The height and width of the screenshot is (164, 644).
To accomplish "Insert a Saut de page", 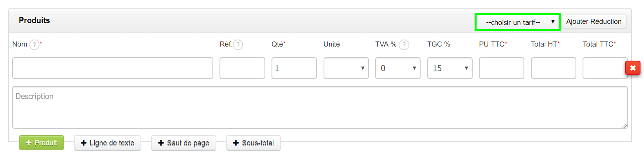I will pyautogui.click(x=183, y=143).
